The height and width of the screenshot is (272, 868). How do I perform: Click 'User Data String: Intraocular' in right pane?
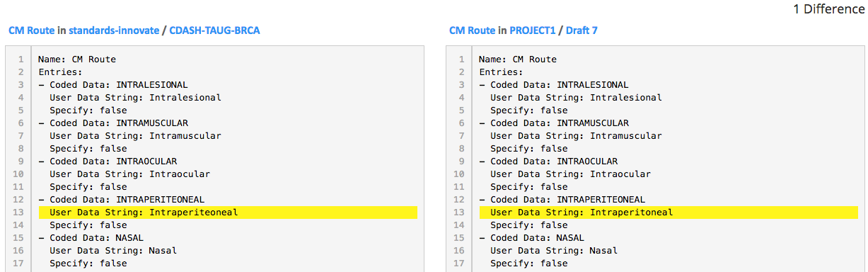click(570, 174)
